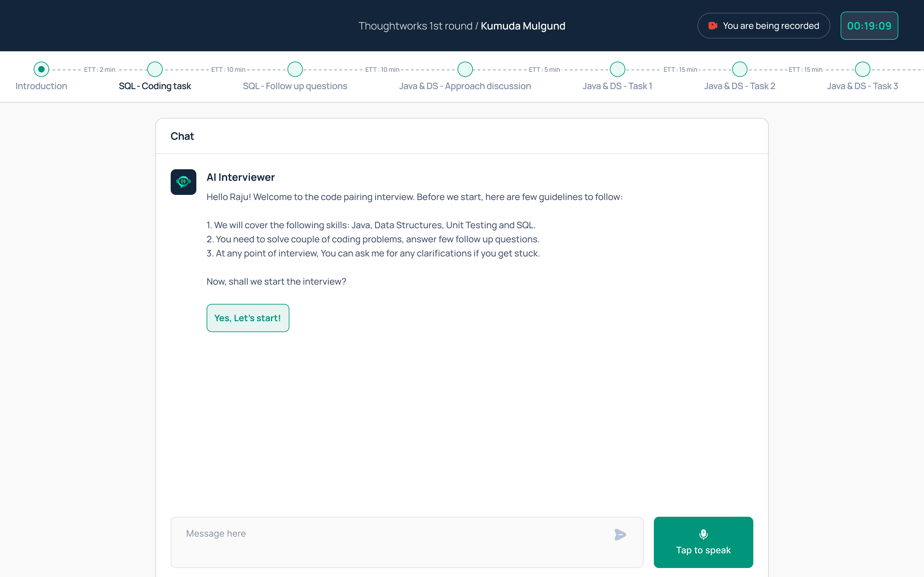
Task: Click the Java & DS - Task 1 circle
Action: pyautogui.click(x=617, y=69)
